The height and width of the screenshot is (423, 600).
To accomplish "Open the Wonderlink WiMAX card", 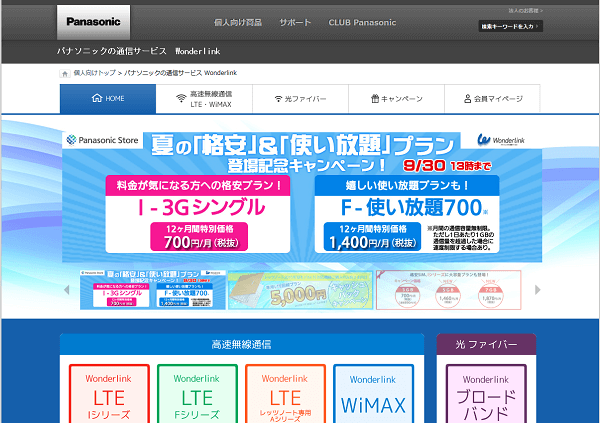I will click(373, 394).
